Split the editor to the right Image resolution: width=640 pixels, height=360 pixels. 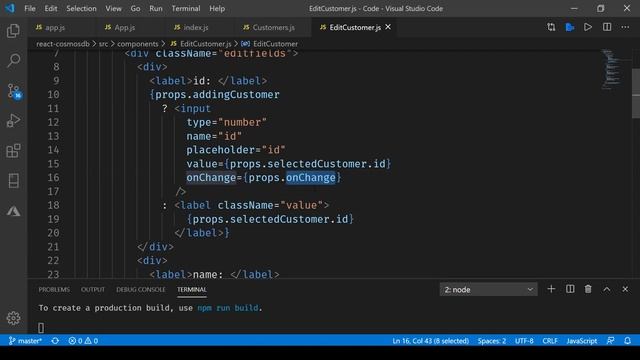607,27
